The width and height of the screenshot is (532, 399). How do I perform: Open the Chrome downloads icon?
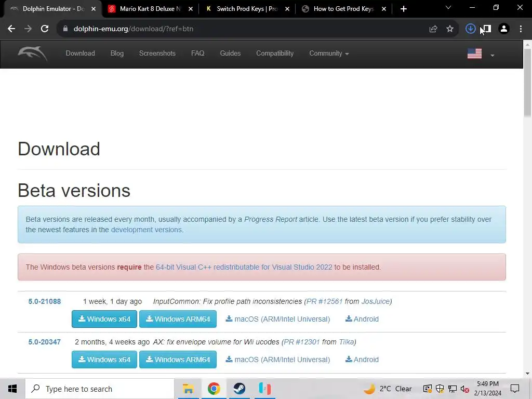tap(470, 29)
